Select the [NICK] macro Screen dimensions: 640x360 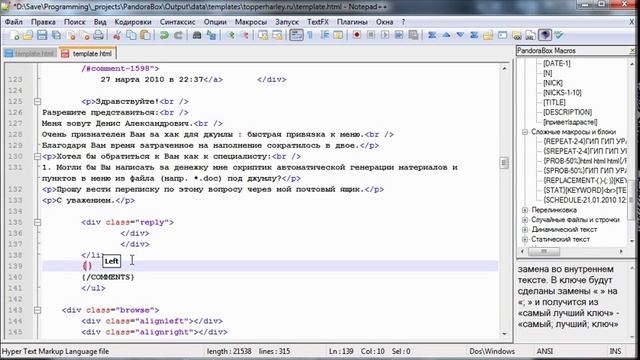click(553, 83)
